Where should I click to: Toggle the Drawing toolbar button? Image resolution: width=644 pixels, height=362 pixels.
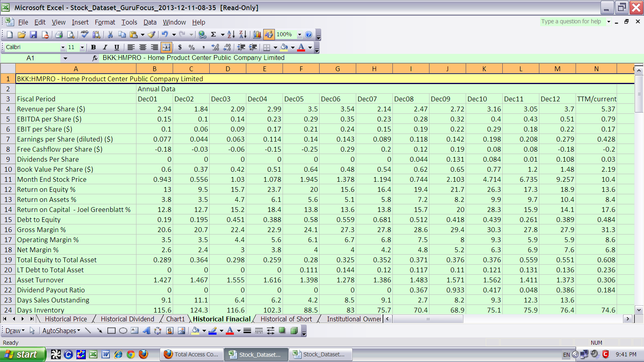tap(269, 35)
